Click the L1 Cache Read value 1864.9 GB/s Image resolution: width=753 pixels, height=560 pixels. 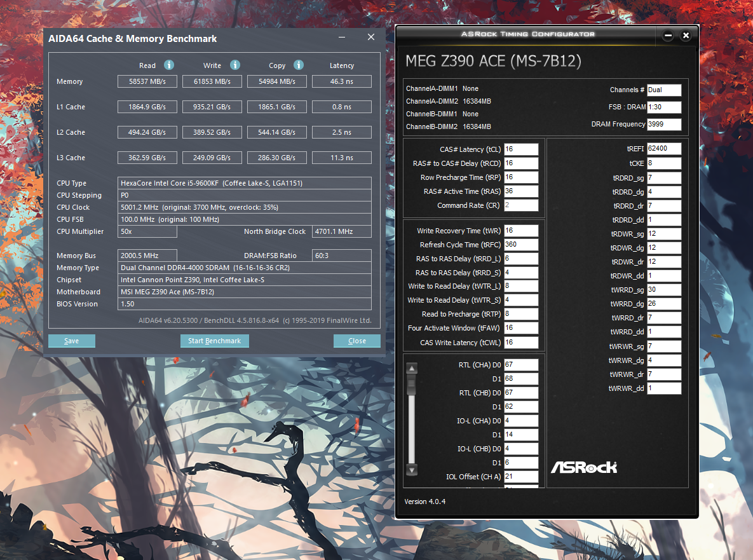(147, 107)
